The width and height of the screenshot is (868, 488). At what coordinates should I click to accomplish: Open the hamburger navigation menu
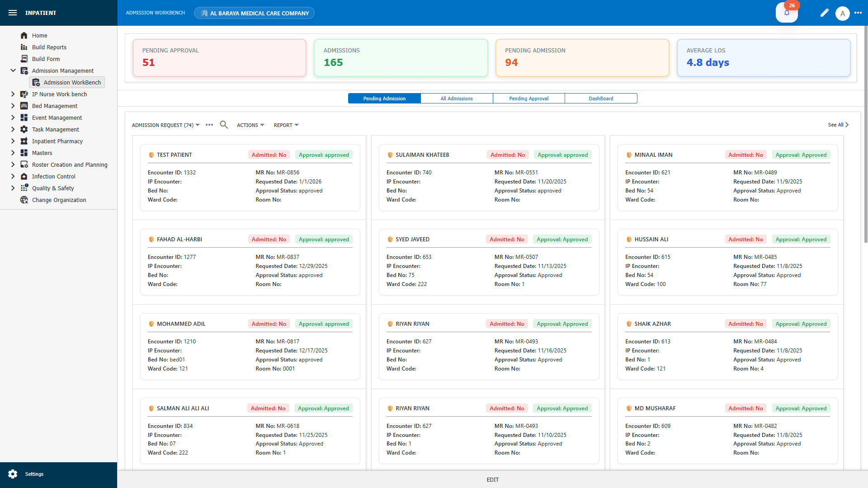pyautogui.click(x=13, y=13)
